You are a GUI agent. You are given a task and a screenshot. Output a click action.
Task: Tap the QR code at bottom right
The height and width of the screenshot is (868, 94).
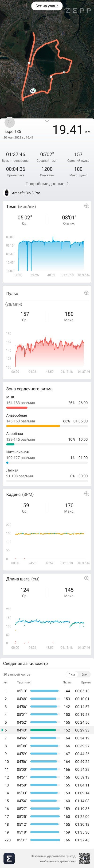[x=85, y=856]
